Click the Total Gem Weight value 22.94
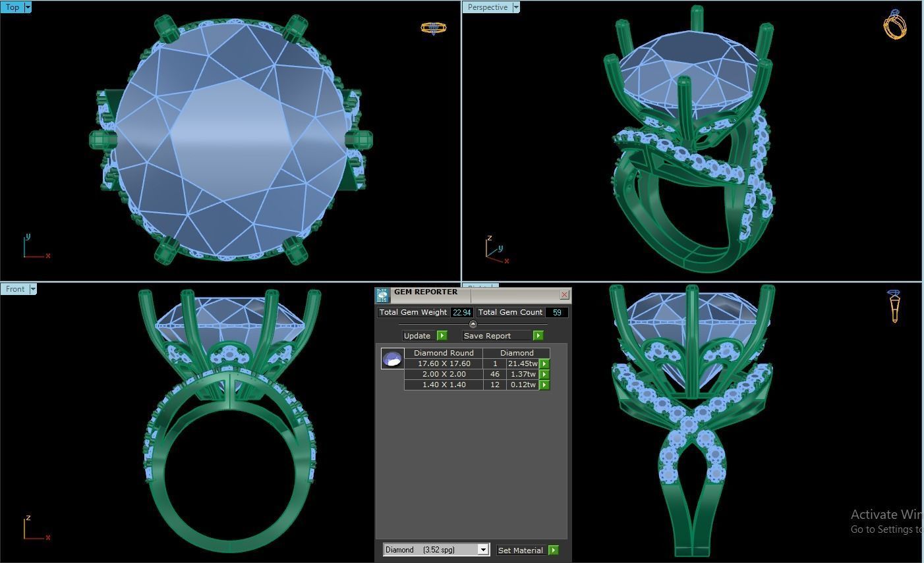 tap(462, 312)
